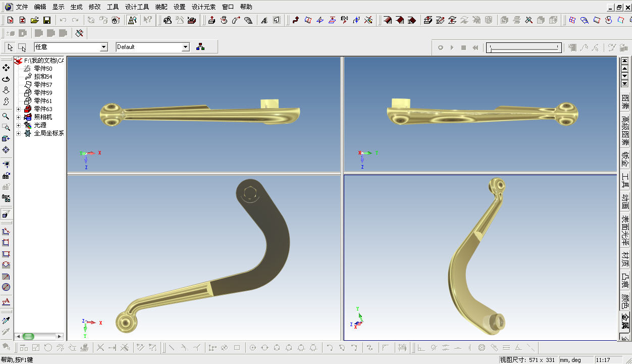Open the 设计工具 menu
This screenshot has width=632, height=364.
click(137, 7)
